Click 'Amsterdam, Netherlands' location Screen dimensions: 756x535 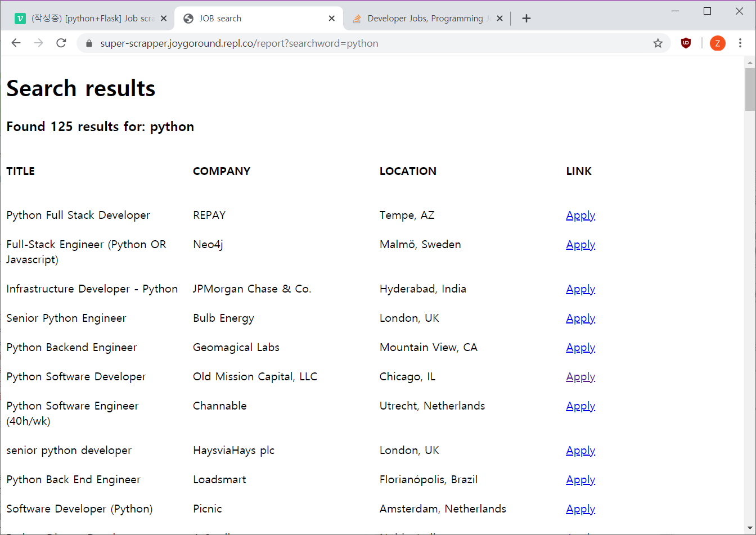[443, 509]
